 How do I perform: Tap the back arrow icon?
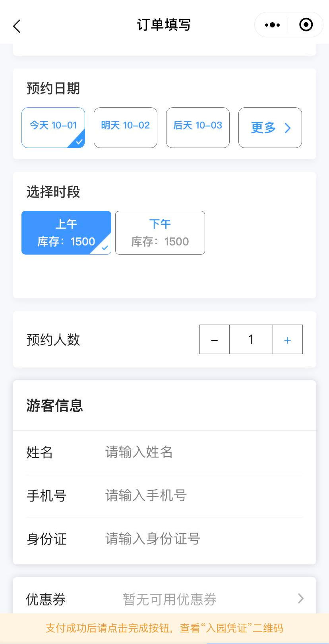pyautogui.click(x=17, y=26)
